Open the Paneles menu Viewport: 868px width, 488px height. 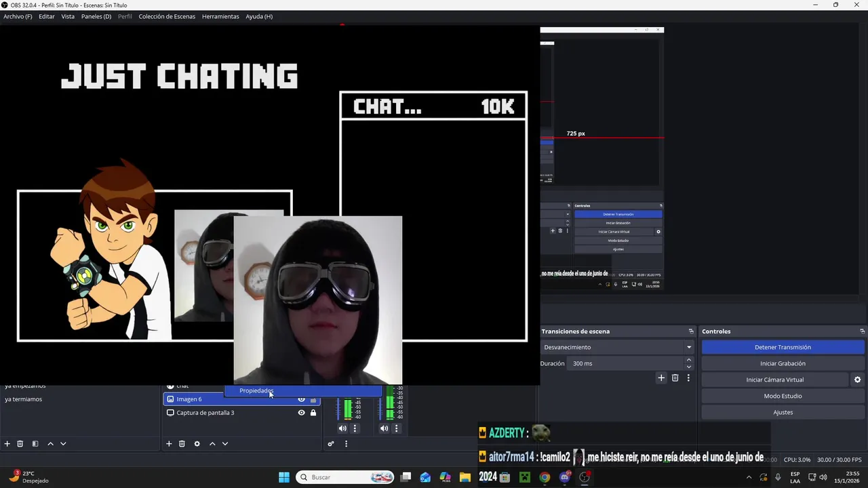(x=96, y=16)
